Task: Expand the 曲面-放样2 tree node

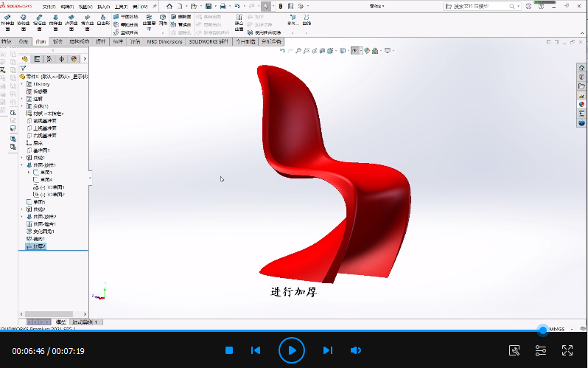Action: [22, 217]
